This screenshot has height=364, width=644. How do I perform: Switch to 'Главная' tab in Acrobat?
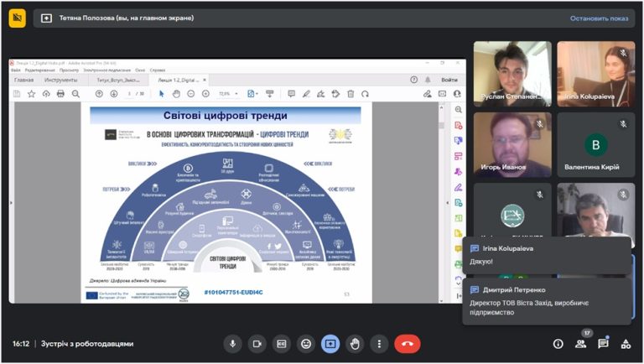23,81
